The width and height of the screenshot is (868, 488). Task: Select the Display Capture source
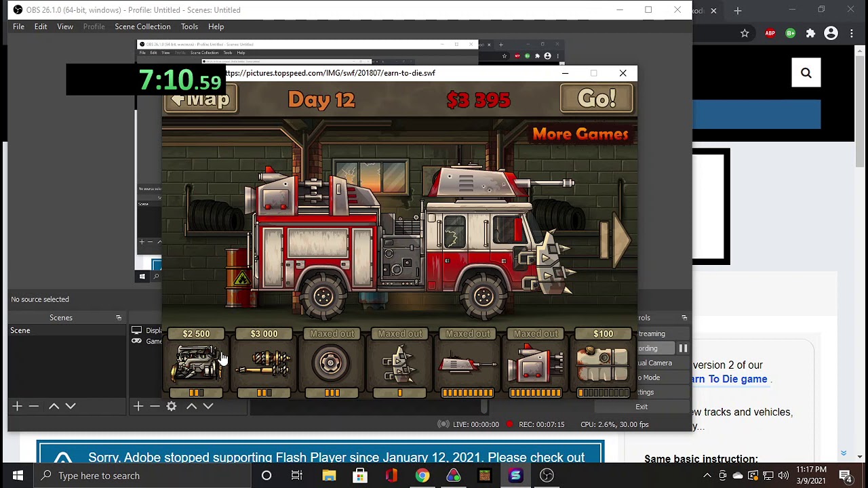pyautogui.click(x=146, y=330)
